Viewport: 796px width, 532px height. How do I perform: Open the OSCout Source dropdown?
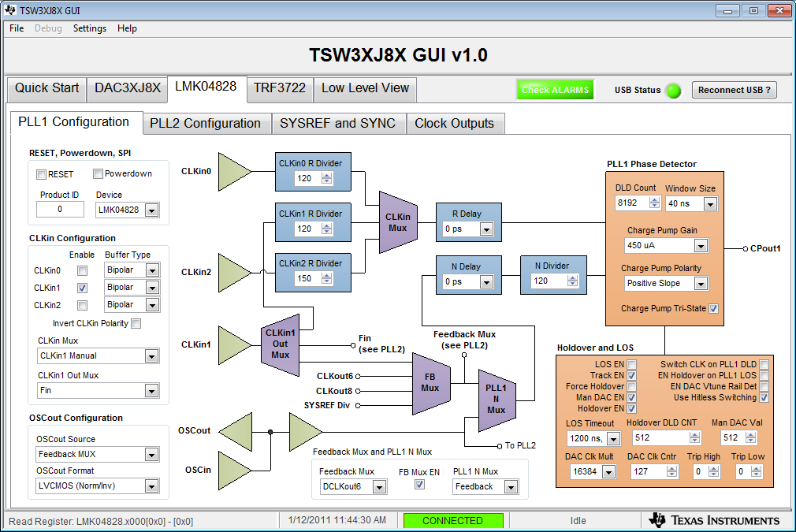tap(151, 455)
